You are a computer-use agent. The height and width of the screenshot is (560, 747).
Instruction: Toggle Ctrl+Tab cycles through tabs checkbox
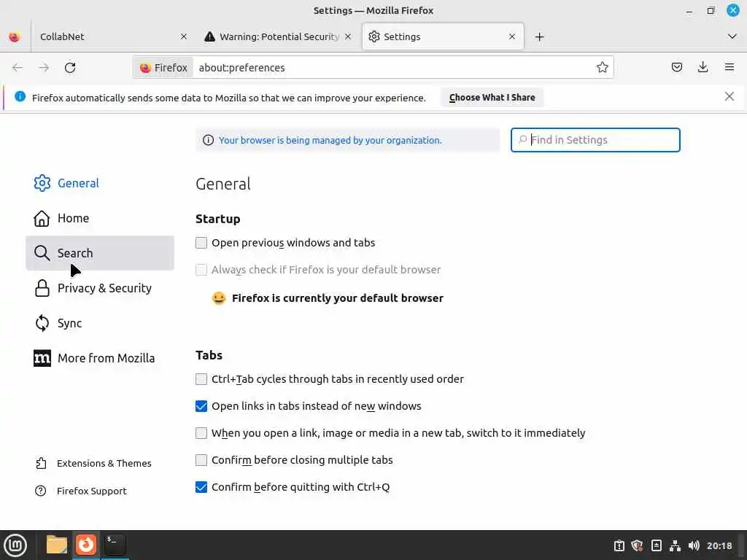201,379
